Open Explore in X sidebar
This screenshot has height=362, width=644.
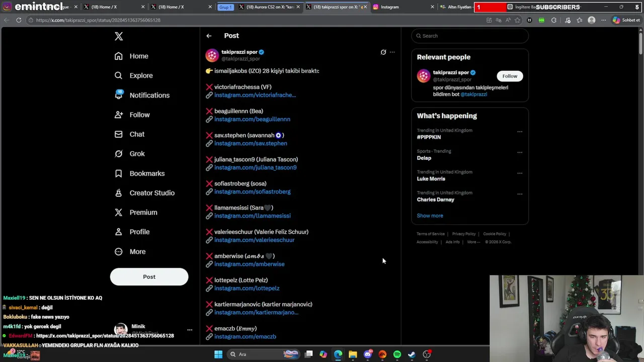pyautogui.click(x=133, y=75)
